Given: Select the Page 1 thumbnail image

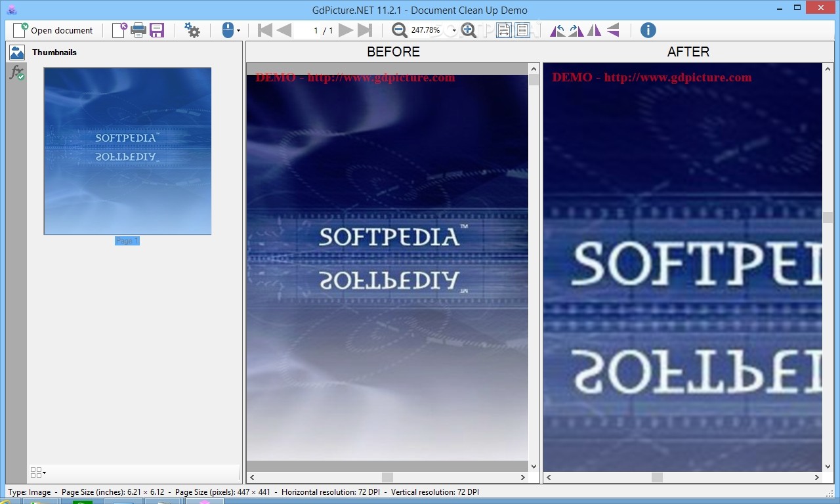Looking at the screenshot, I should 127,151.
